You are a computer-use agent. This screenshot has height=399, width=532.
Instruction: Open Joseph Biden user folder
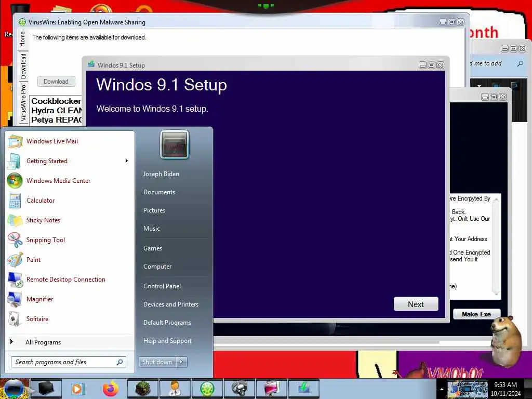coord(161,174)
